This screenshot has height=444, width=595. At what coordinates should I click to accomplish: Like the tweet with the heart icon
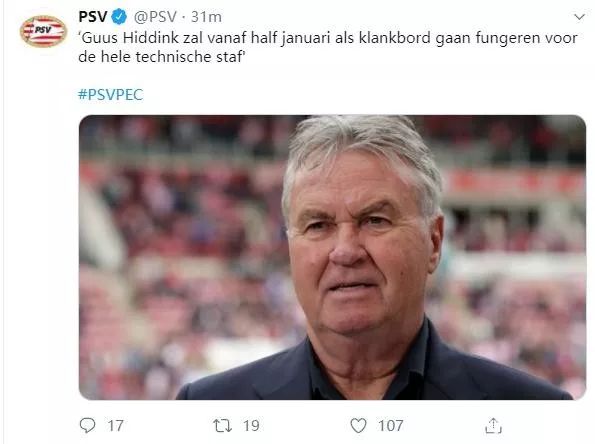pos(358,425)
